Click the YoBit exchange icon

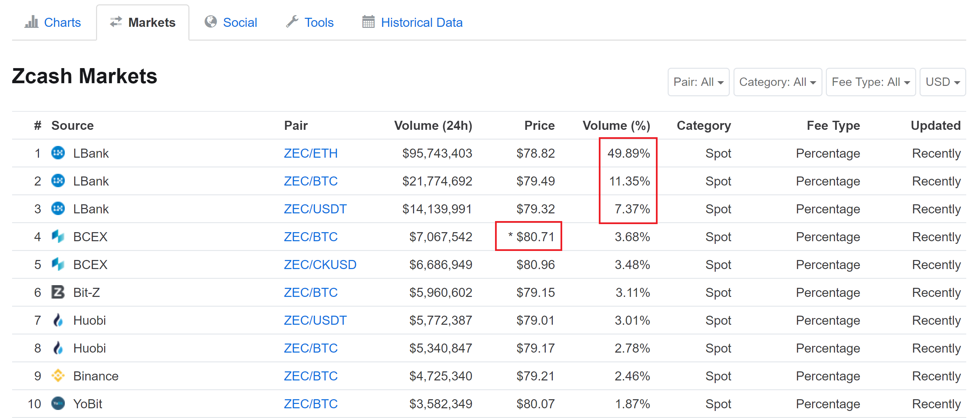[x=58, y=404]
